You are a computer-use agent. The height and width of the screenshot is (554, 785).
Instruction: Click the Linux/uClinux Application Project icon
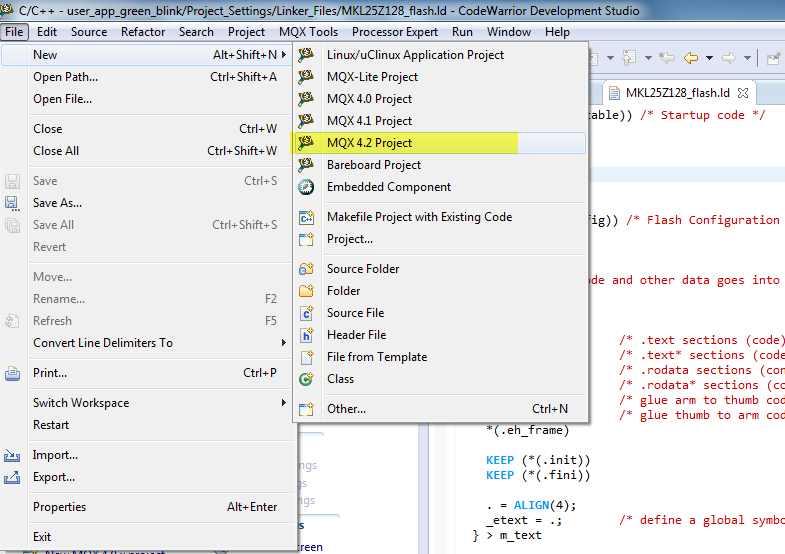click(306, 55)
